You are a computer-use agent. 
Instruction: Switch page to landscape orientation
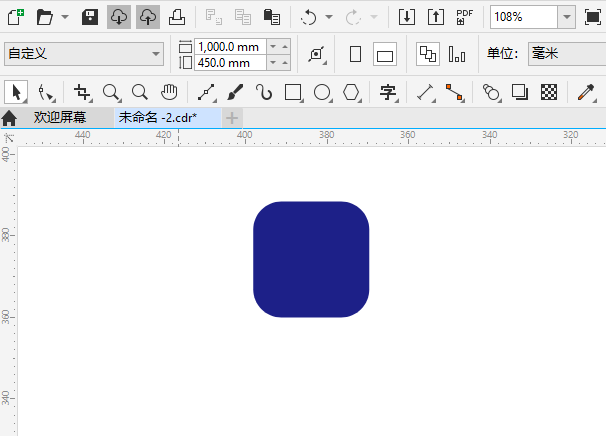pyautogui.click(x=385, y=55)
